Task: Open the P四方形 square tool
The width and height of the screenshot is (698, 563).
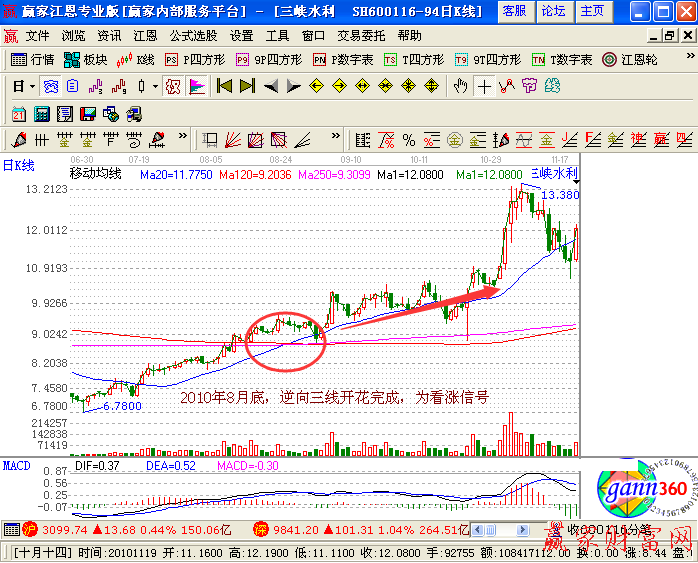Action: tap(196, 59)
